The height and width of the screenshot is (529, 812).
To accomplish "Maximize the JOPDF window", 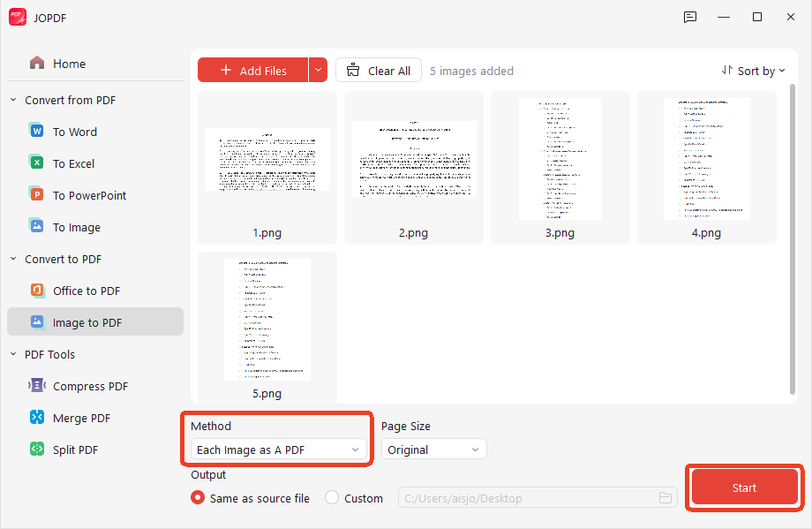I will click(x=757, y=17).
